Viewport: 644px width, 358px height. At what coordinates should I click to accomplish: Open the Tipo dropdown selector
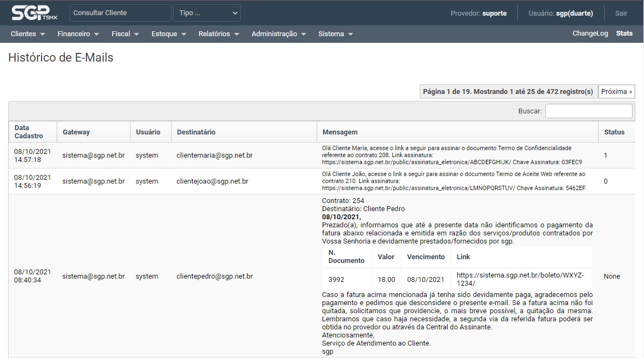point(207,13)
